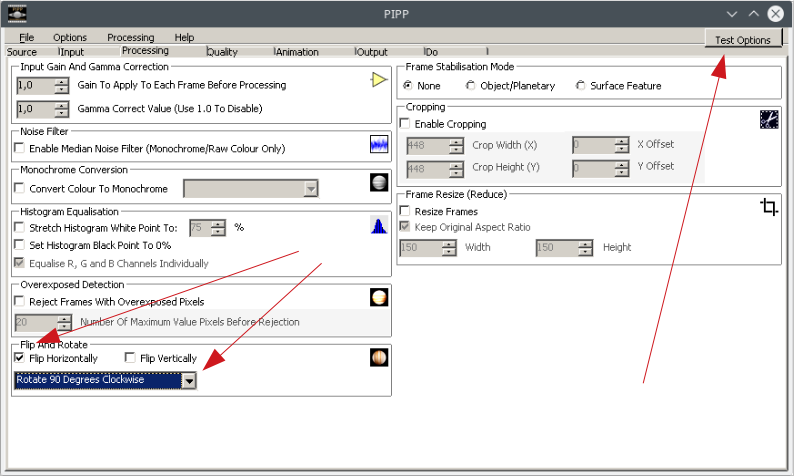Select Surface Feature stabilisation mode

point(581,86)
